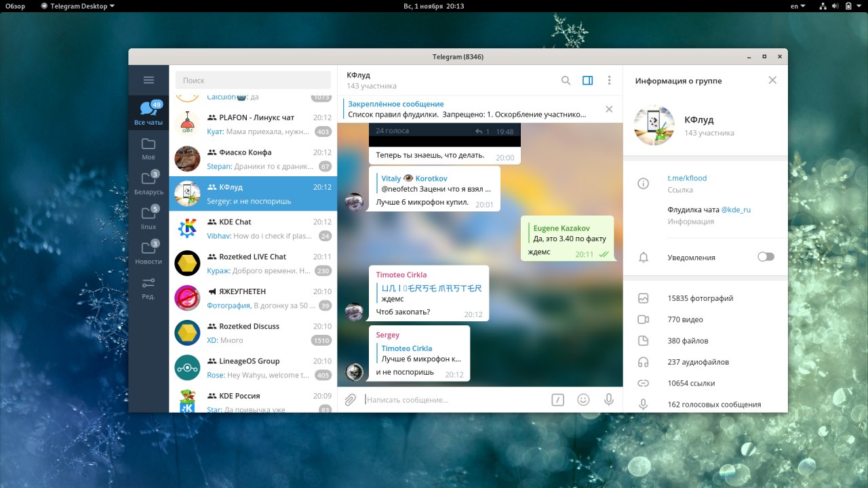
Task: Open the 'Фиаско Конфа' chat
Action: (x=253, y=159)
